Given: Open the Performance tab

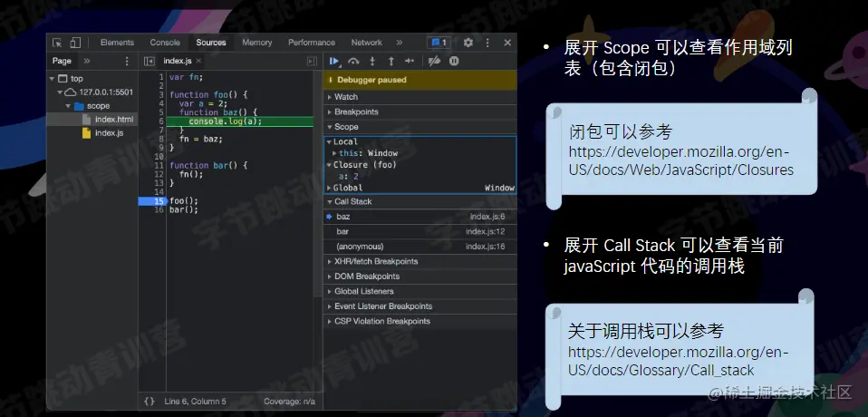Looking at the screenshot, I should 312,43.
